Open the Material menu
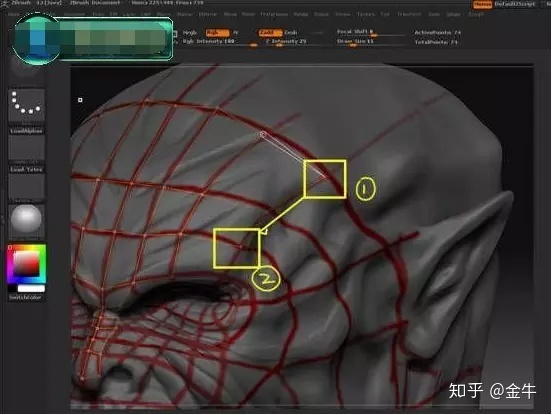 208,14
